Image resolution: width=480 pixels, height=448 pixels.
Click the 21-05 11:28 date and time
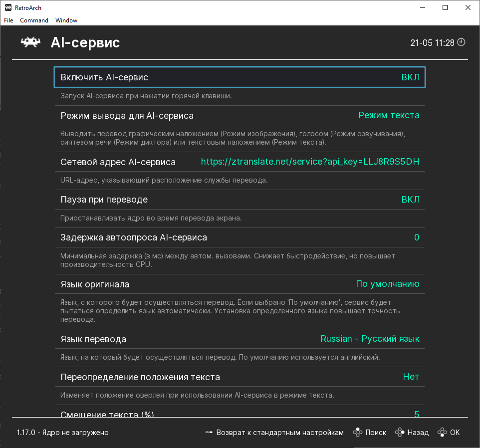432,42
